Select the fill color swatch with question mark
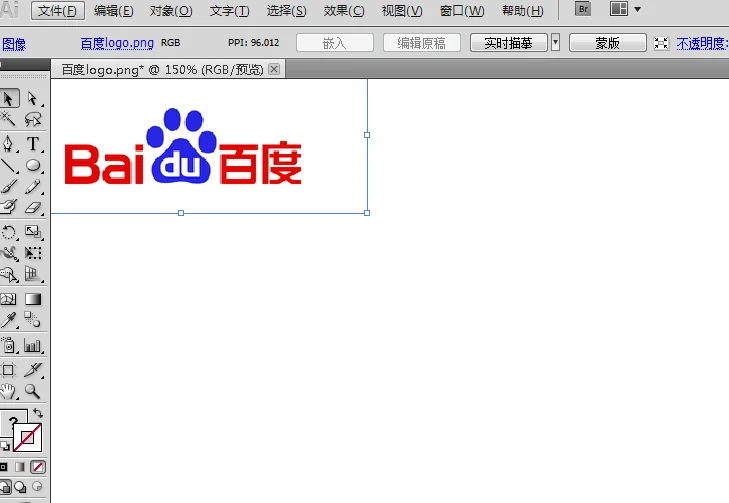This screenshot has height=503, width=729. (x=9, y=417)
